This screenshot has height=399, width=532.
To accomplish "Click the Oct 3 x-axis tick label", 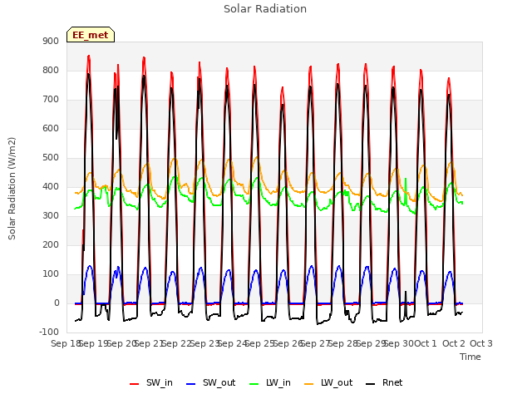I will point(481,343).
